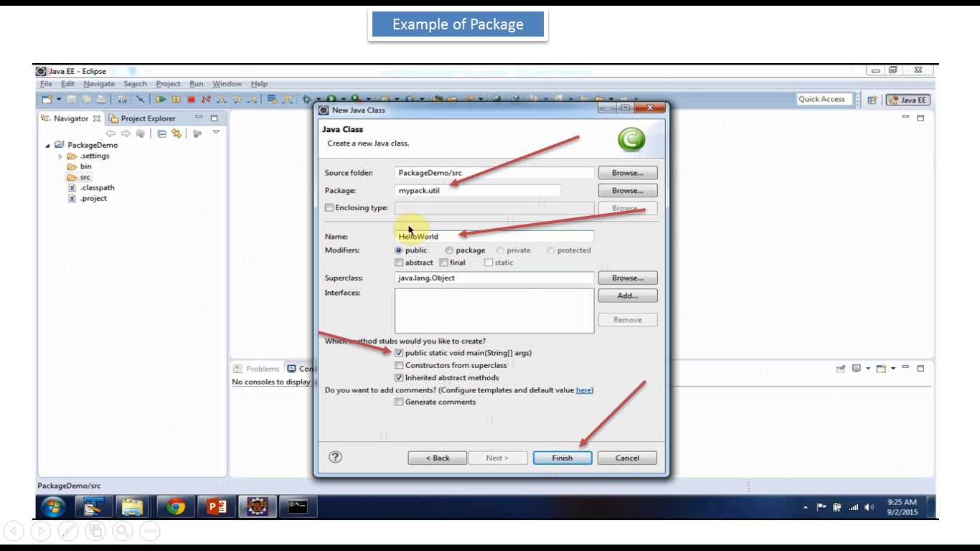980x551 pixels.
Task: Click the red Terminate icon
Action: 191,100
